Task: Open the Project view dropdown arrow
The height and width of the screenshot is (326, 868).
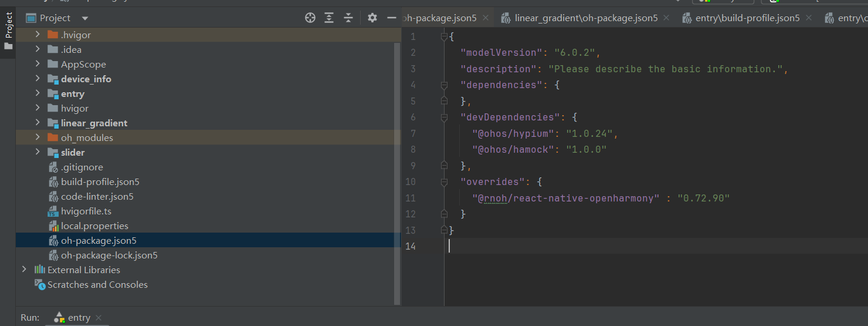Action: (x=85, y=19)
